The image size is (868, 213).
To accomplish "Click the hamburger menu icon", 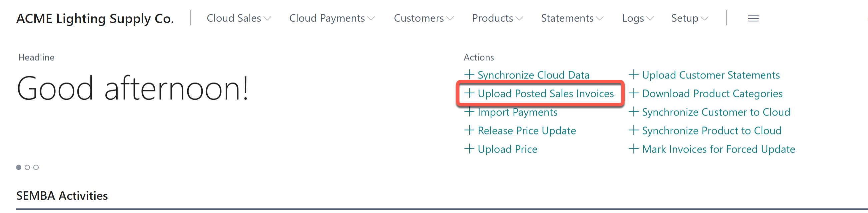I will (753, 19).
